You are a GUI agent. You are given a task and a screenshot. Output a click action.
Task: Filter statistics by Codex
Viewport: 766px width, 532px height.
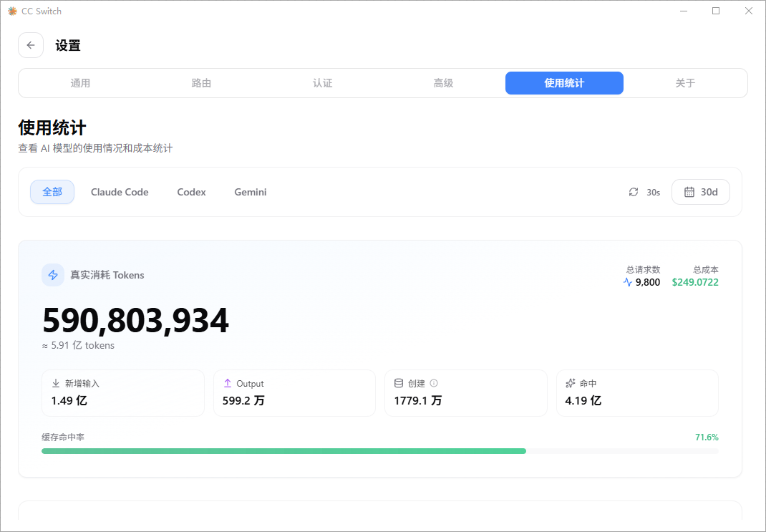[x=192, y=192]
